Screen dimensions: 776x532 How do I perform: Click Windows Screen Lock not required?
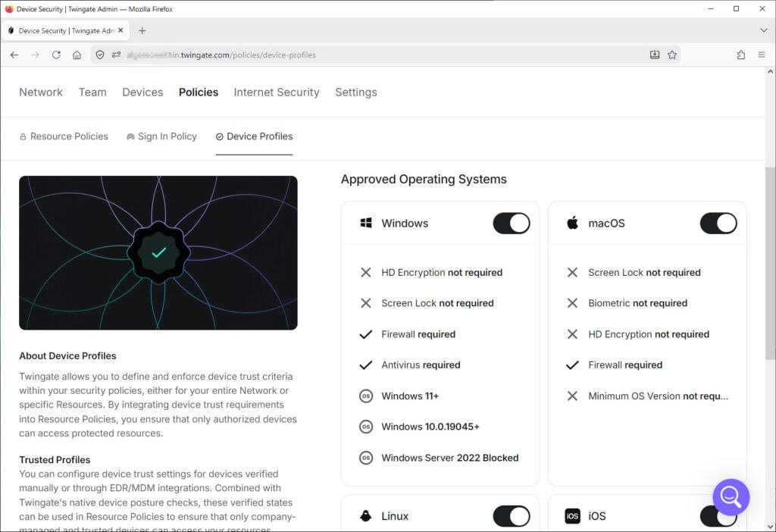point(437,303)
